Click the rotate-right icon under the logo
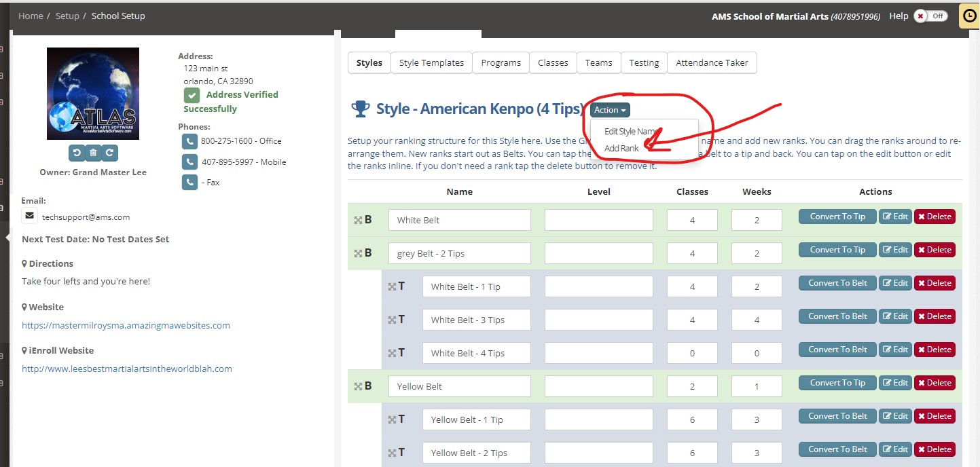Image resolution: width=980 pixels, height=467 pixels. pyautogui.click(x=109, y=153)
